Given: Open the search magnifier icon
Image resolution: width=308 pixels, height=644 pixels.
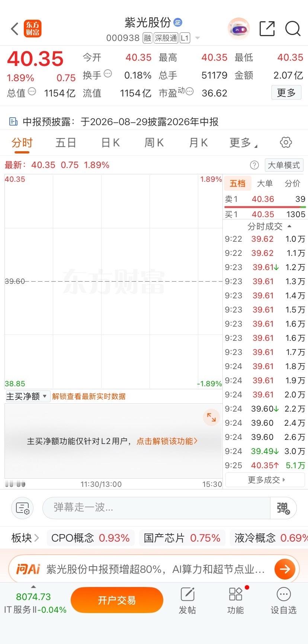Looking at the screenshot, I should pyautogui.click(x=293, y=29).
